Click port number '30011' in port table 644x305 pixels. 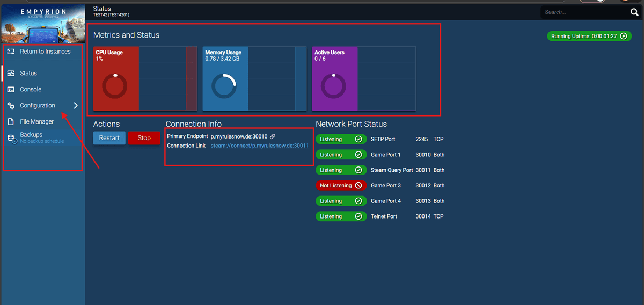coord(423,170)
